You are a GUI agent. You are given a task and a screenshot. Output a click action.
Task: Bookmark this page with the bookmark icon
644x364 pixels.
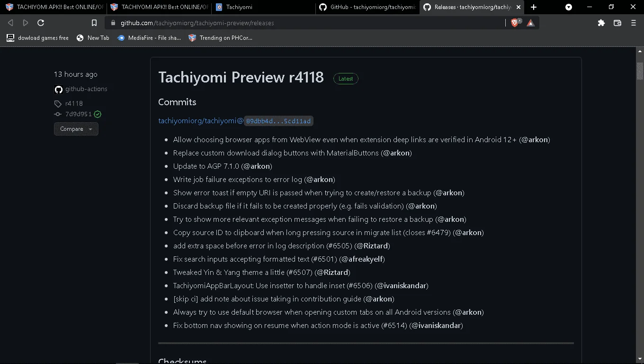[x=94, y=23]
